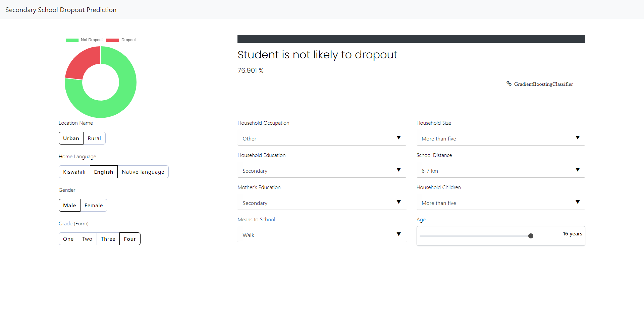
Task: Click the Household Size dropdown arrow
Action: pyautogui.click(x=577, y=138)
